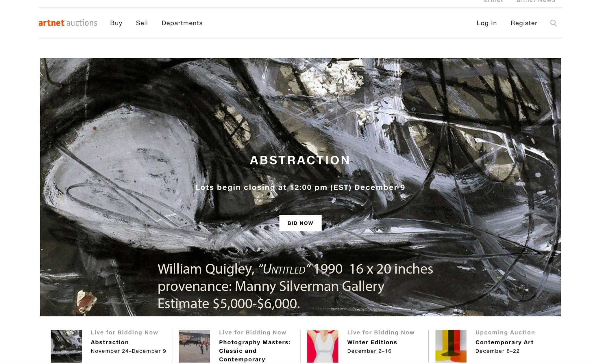Viewport: 592px width, 364px height.
Task: Open the Photography Masters auction thumbnail
Action: [195, 346]
